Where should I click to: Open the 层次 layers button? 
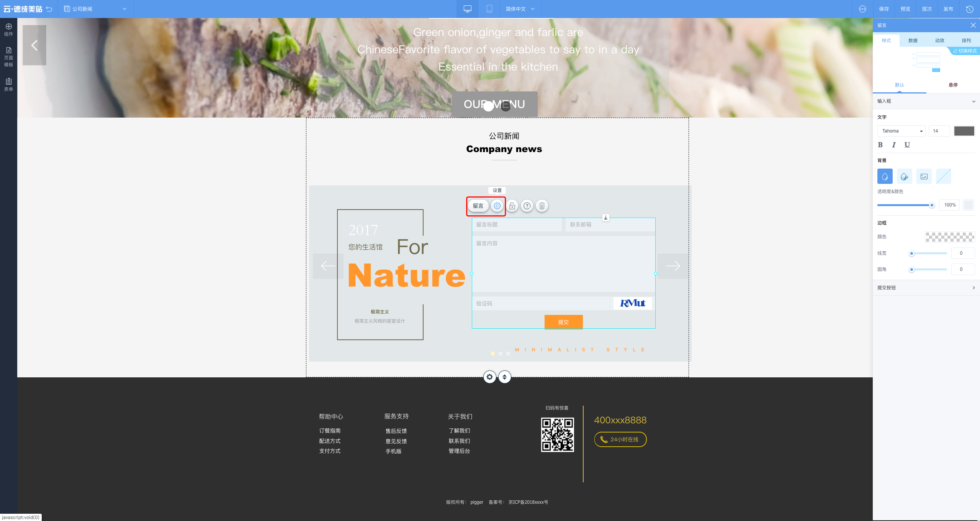point(927,9)
